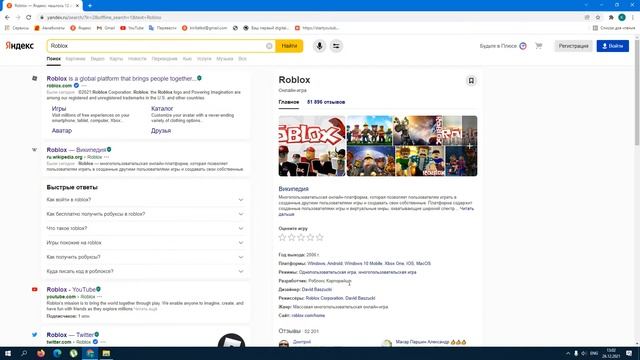640x360 pixels.
Task: Close the Roblox Yandex tab
Action: [x=77, y=6]
